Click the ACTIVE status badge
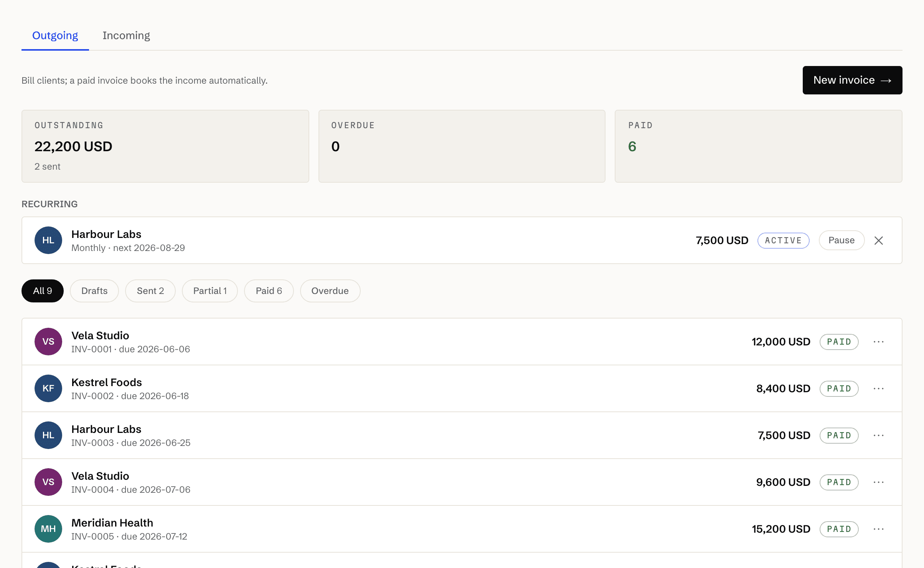 783,240
